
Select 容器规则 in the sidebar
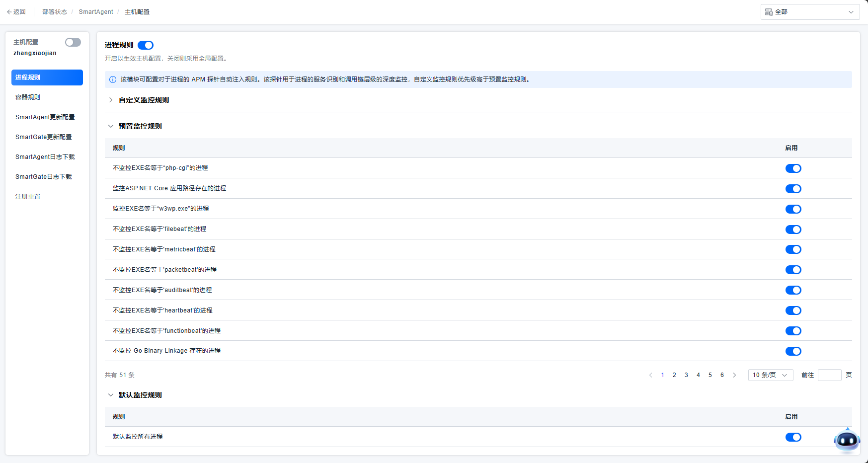(28, 97)
